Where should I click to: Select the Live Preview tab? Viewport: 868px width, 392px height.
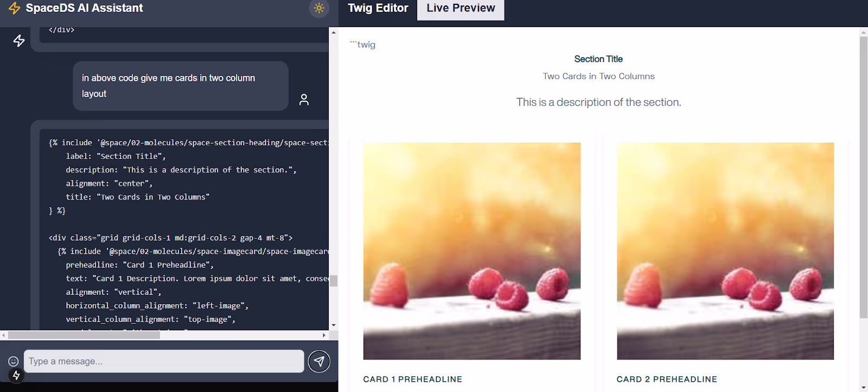point(461,9)
